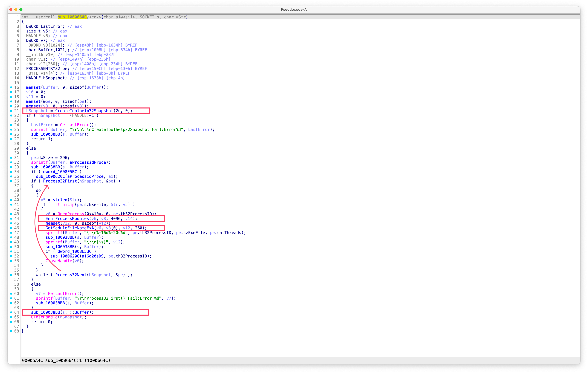Toggle breakpoint dot on line 16
The height and width of the screenshot is (373, 588).
11,87
